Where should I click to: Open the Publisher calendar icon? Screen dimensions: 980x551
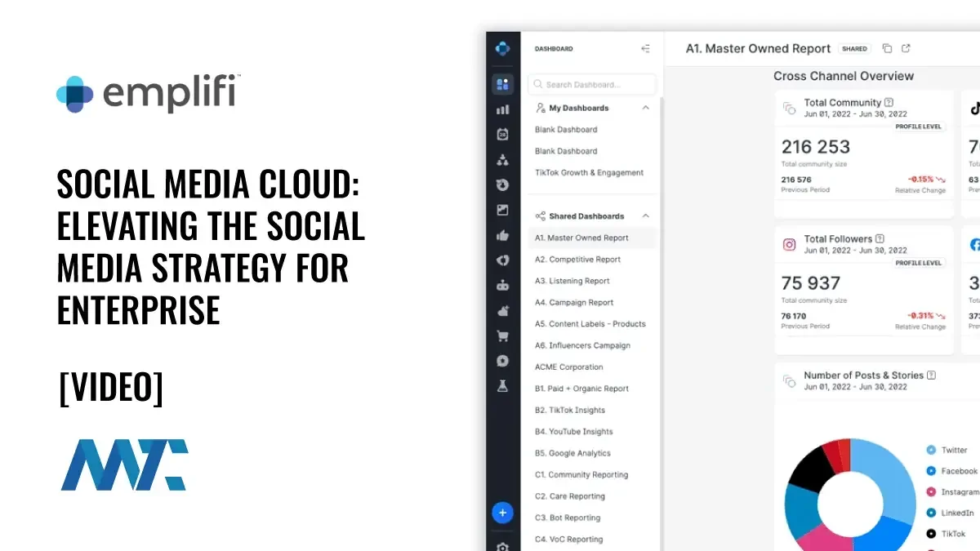coord(503,135)
